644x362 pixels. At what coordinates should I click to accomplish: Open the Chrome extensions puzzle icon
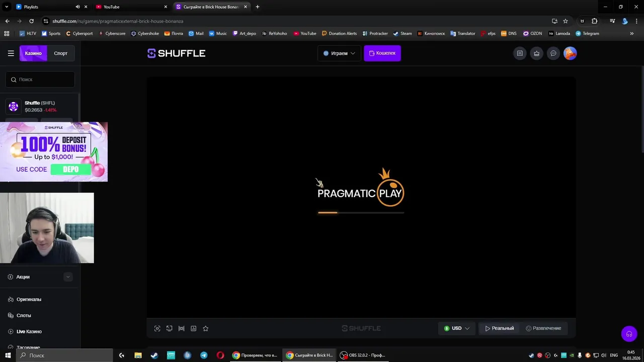click(x=595, y=21)
